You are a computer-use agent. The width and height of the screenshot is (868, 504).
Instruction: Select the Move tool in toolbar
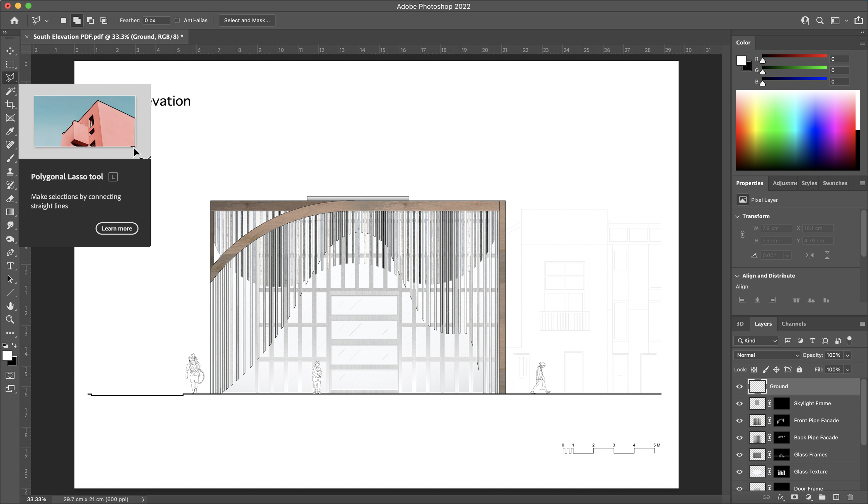pyautogui.click(x=10, y=50)
